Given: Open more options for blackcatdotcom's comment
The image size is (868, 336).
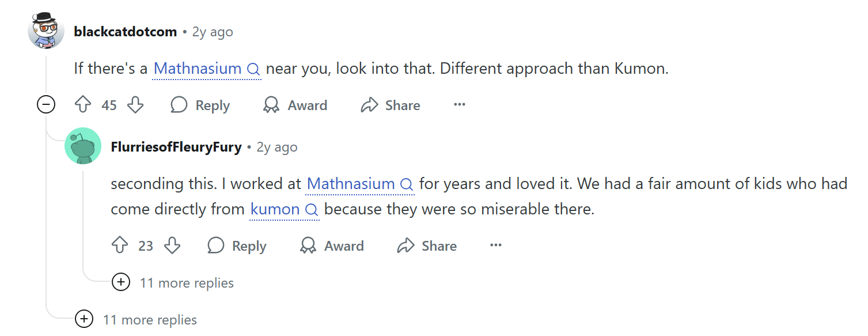Looking at the screenshot, I should tap(459, 105).
